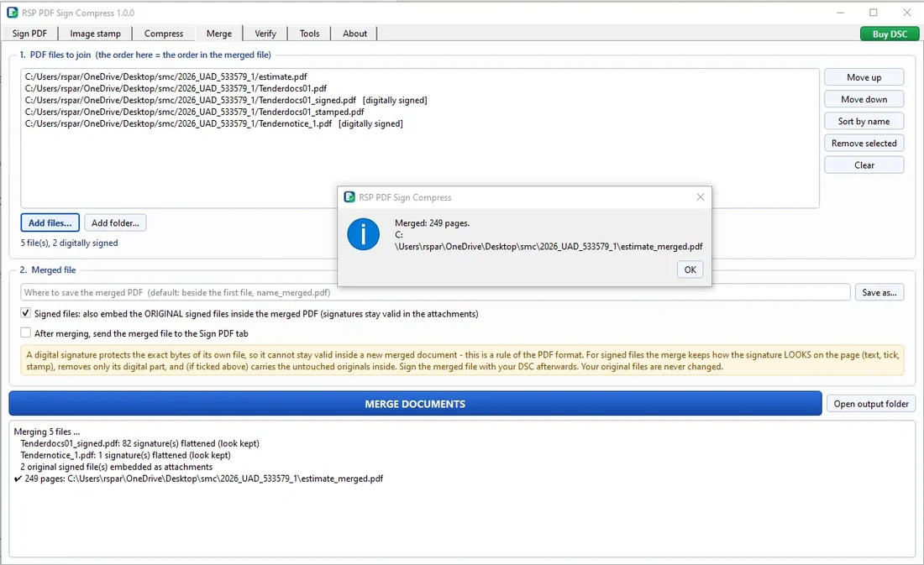Click the yellow digital signature notice

(462, 360)
